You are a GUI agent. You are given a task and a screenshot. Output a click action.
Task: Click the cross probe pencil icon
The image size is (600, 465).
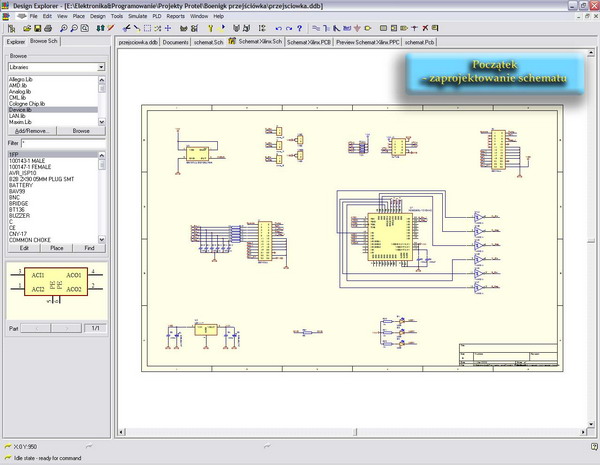tap(111, 28)
